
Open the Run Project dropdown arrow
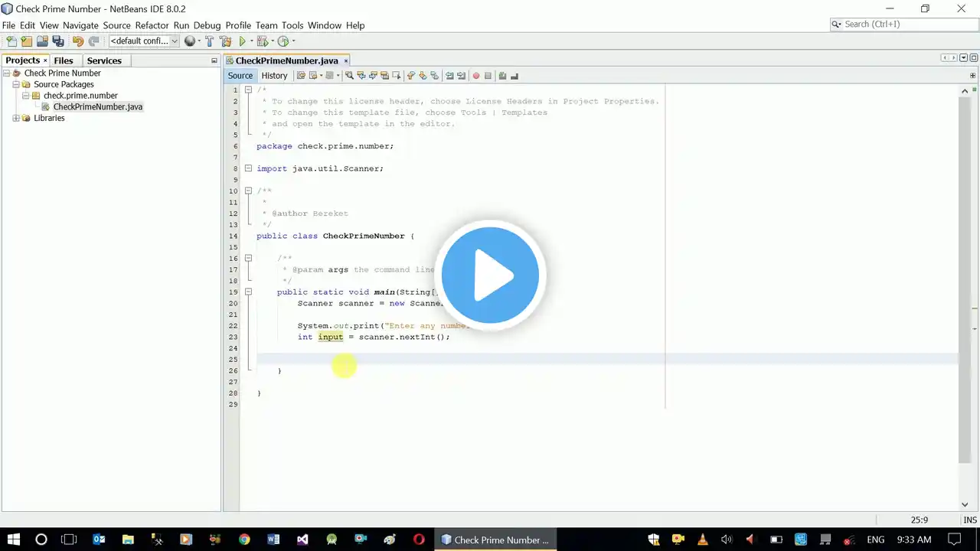(x=252, y=41)
